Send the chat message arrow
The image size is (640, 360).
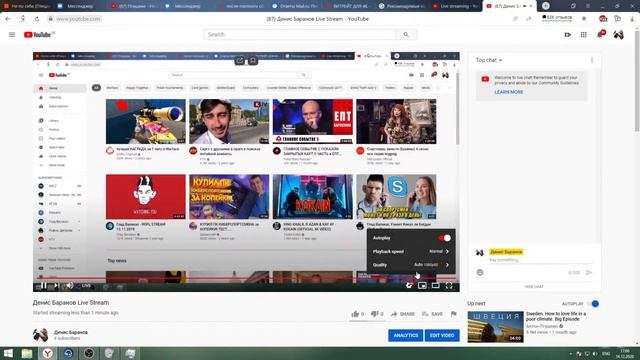click(x=589, y=272)
